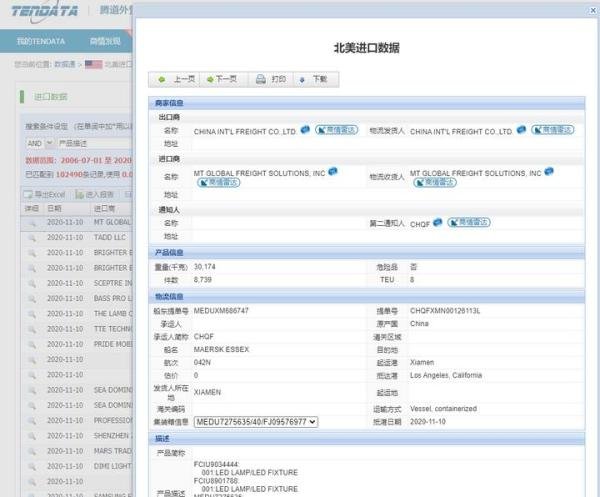600x497 pixels.
Task: Click bill of lading CHQFXMN00126113L
Action: click(445, 311)
